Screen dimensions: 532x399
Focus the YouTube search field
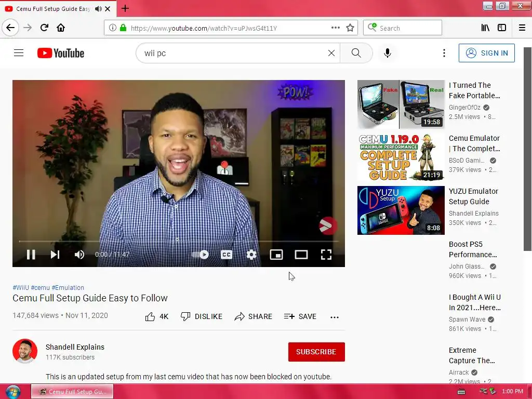(x=234, y=53)
